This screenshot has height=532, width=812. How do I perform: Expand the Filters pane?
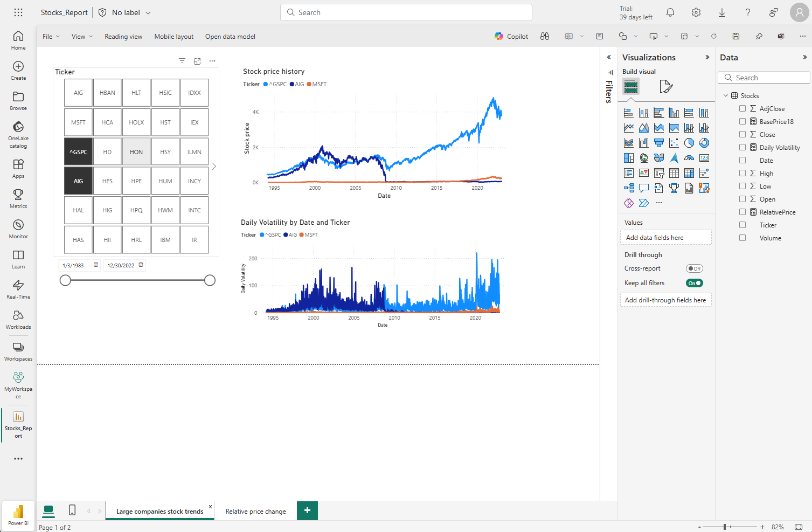pos(609,57)
